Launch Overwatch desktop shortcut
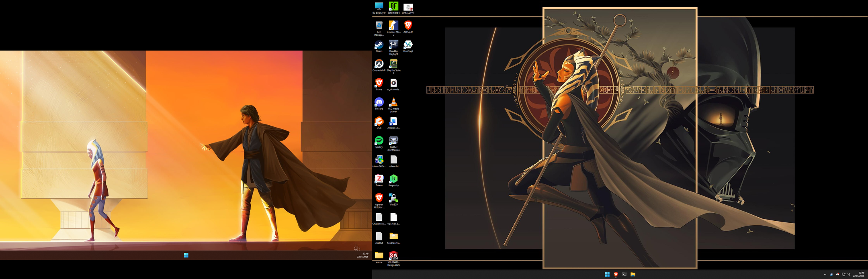This screenshot has height=279, width=868. tap(379, 66)
